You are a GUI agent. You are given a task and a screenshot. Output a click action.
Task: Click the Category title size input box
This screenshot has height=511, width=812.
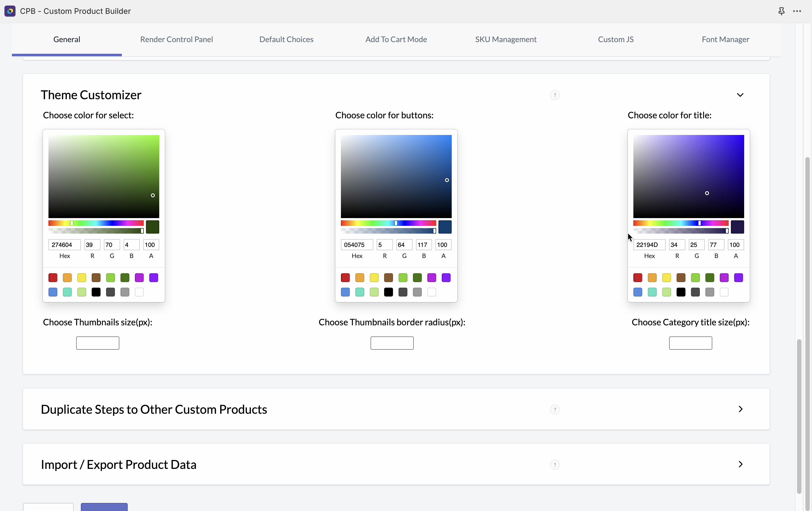click(x=690, y=343)
